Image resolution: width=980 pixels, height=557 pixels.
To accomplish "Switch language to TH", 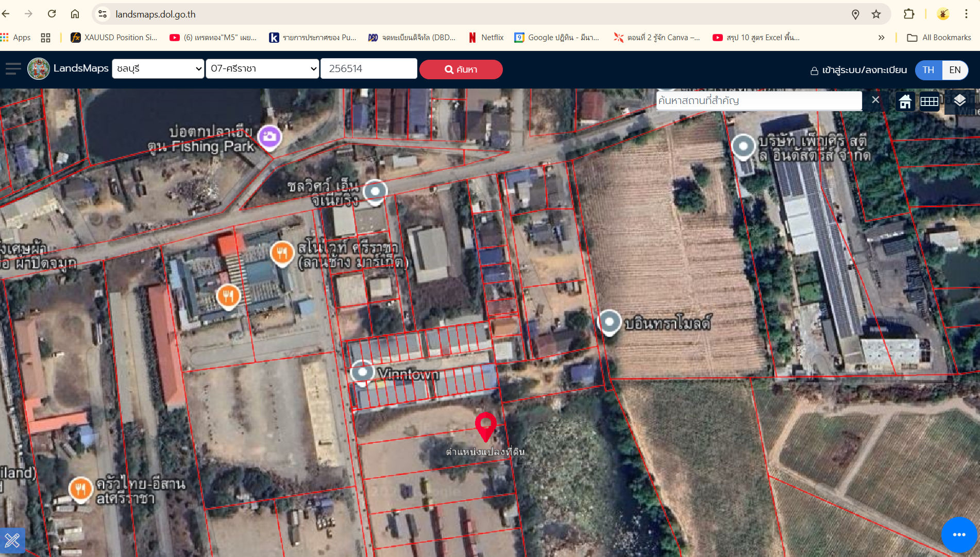I will (928, 69).
